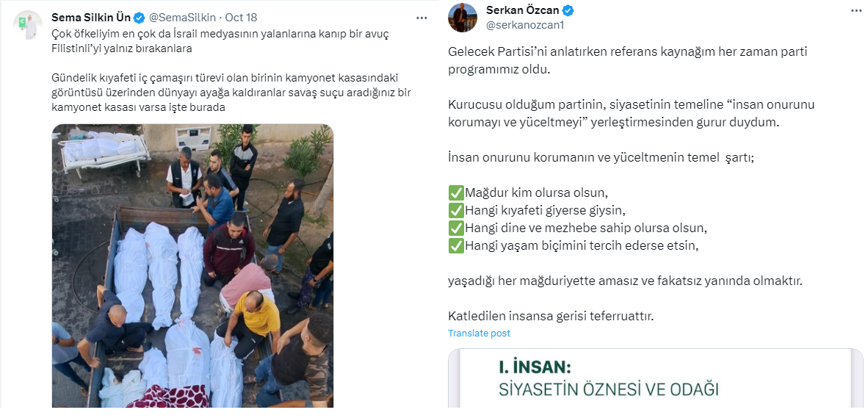This screenshot has height=418, width=868.
Task: Open more options on Sema Silkin's tweet
Action: [x=422, y=18]
